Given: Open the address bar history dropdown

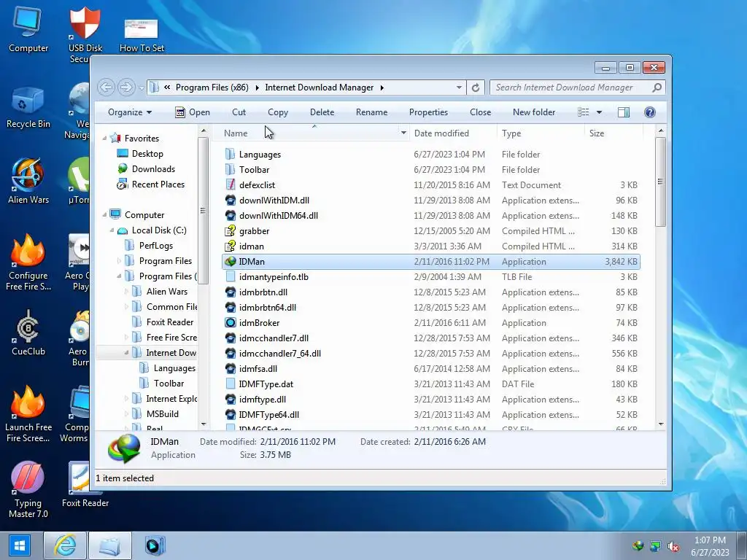Looking at the screenshot, I should tap(459, 87).
